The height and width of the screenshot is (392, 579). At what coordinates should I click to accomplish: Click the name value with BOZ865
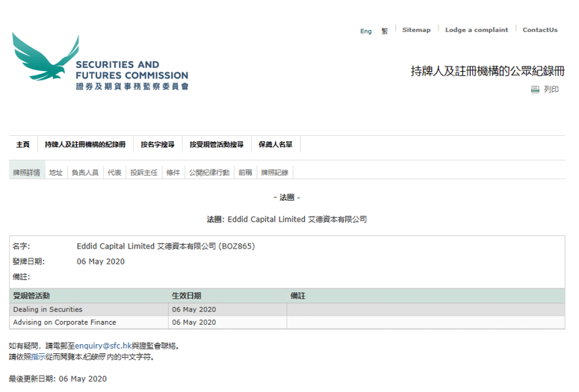166,246
